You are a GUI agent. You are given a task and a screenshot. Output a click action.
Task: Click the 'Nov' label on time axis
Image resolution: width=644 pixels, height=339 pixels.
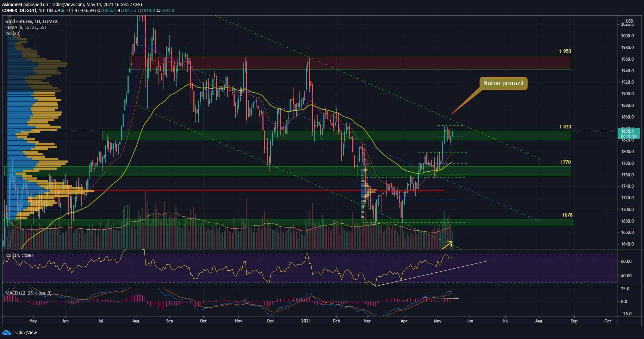coord(239,321)
